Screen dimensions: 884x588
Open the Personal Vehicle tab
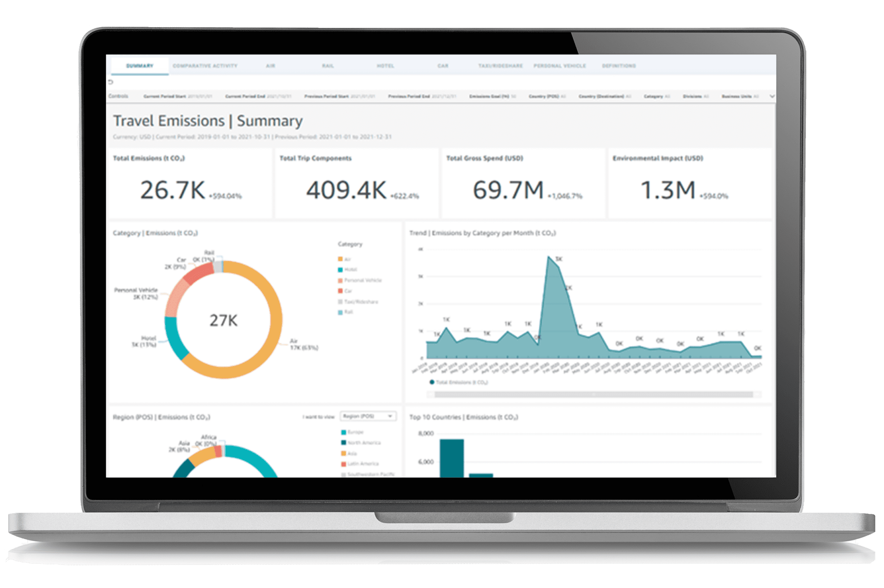[559, 66]
